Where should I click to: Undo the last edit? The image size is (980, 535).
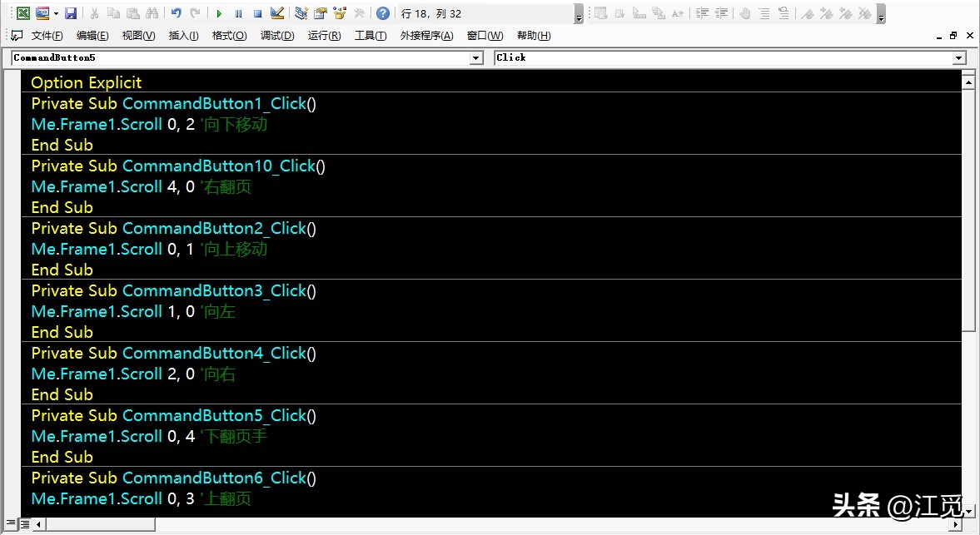tap(175, 12)
